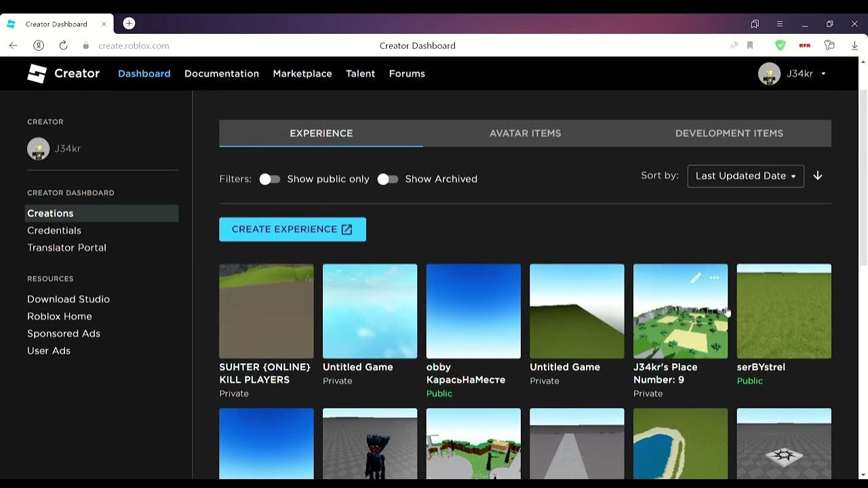This screenshot has width=868, height=488.
Task: Close the Creator Dashboard browser tab
Action: [104, 24]
